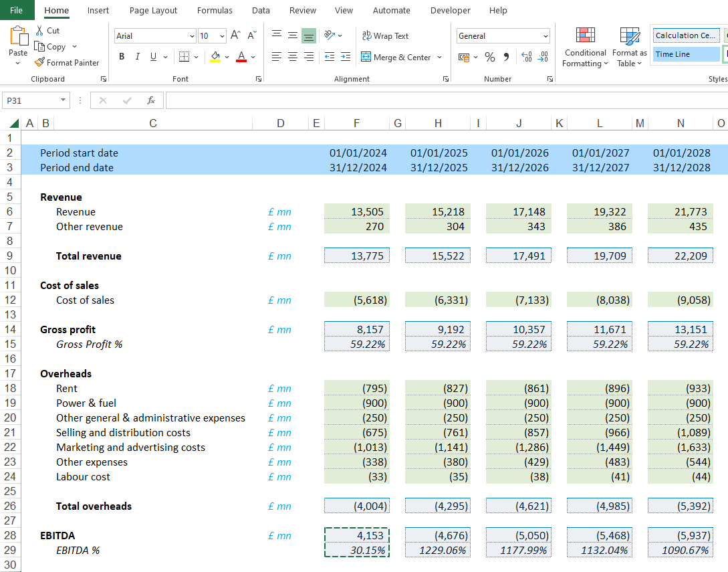
Task: Toggle Bold formatting
Action: (x=122, y=57)
